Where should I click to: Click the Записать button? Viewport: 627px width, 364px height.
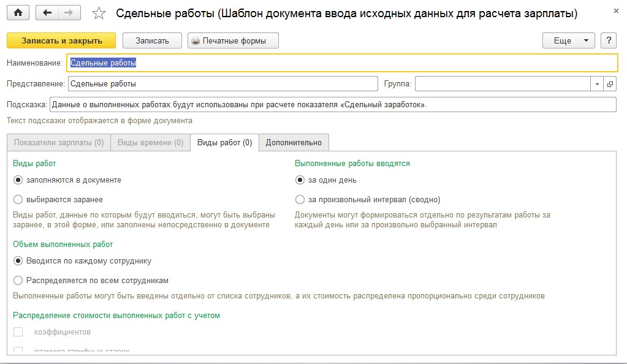[152, 40]
